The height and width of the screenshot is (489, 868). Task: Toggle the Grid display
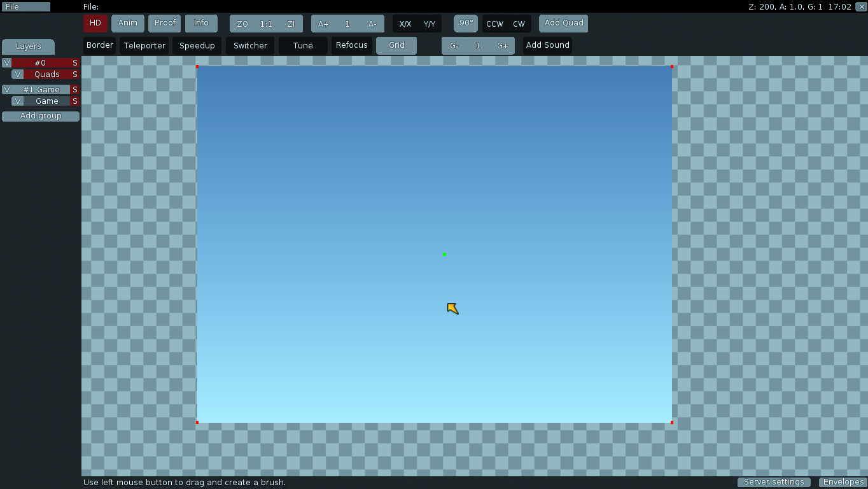coord(396,45)
